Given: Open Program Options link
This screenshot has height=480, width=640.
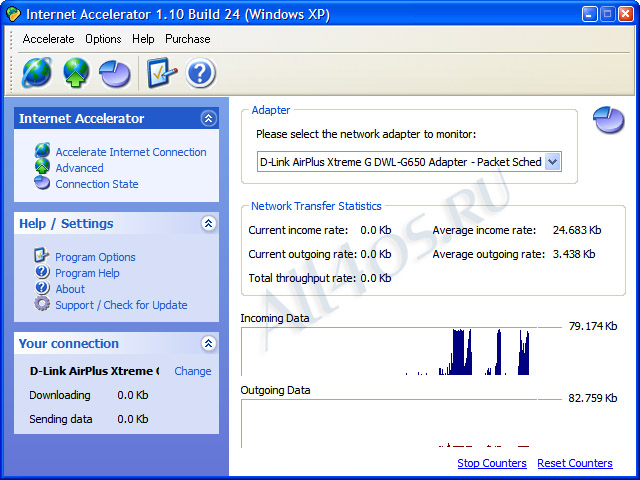Looking at the screenshot, I should (x=95, y=257).
